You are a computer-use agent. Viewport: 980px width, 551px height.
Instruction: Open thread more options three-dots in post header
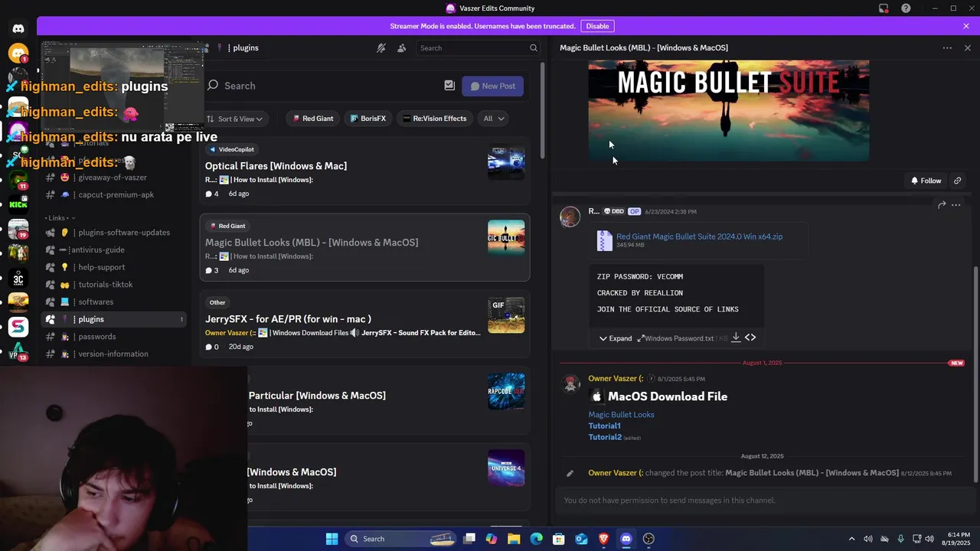pos(947,47)
